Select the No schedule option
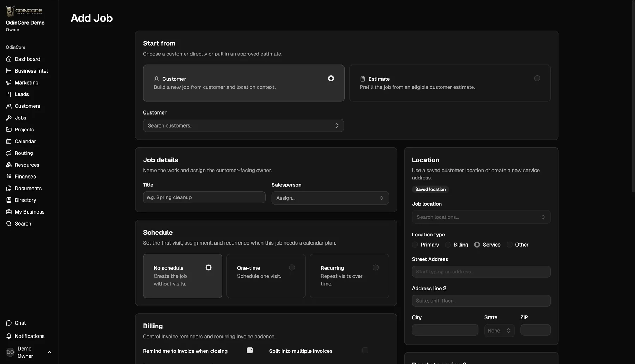Screen dimensions: 635x364 click(182, 276)
